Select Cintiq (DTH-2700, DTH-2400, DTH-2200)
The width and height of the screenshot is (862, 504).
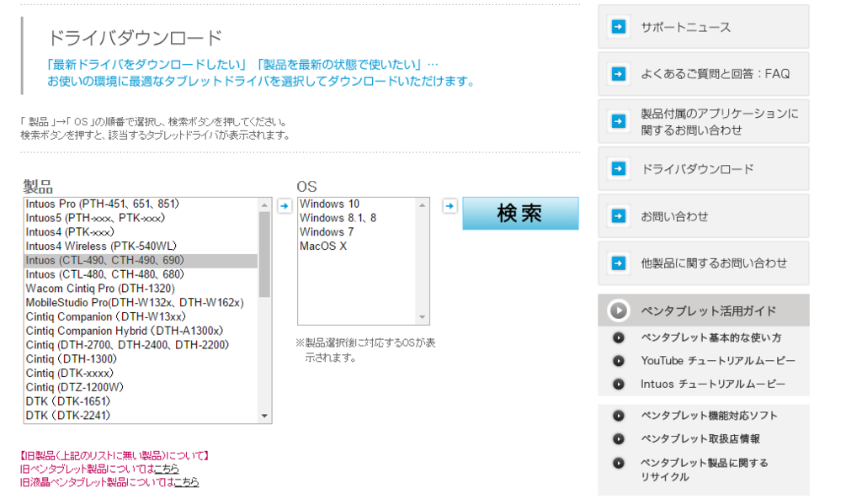coord(141,345)
